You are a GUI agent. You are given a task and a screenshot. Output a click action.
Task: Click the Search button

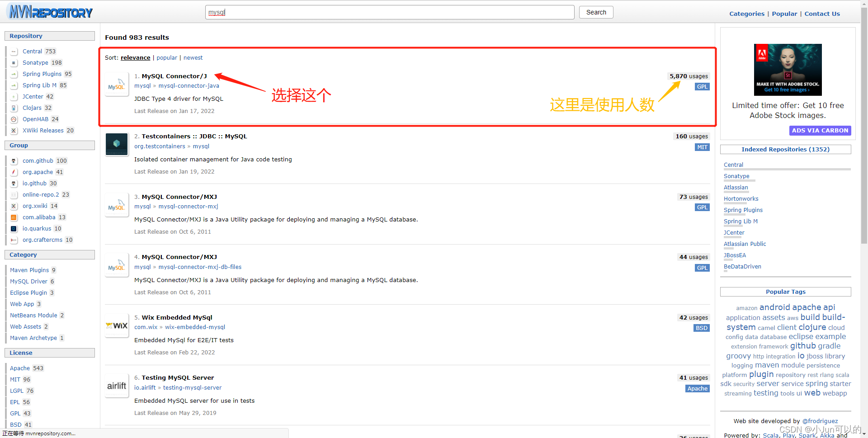click(x=596, y=12)
